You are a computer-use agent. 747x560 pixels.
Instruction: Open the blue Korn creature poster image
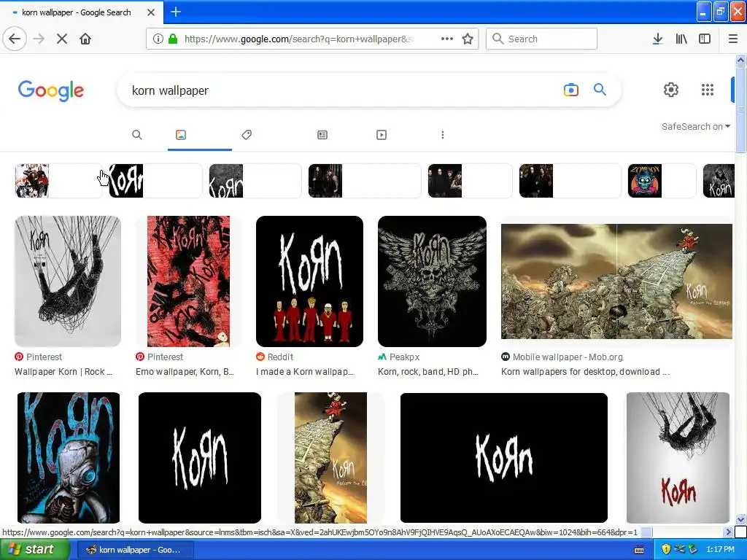(x=69, y=458)
